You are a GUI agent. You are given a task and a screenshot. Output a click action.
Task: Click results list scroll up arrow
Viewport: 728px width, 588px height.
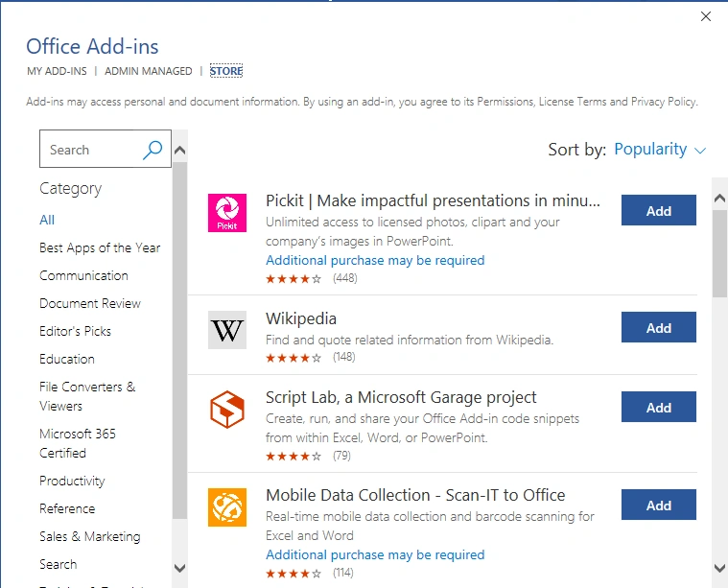[x=719, y=199]
